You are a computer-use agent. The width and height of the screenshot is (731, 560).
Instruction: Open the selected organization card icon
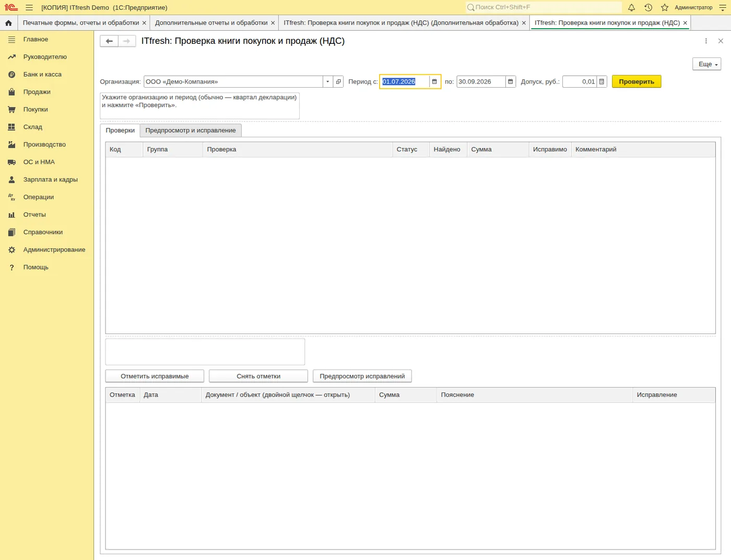[338, 81]
